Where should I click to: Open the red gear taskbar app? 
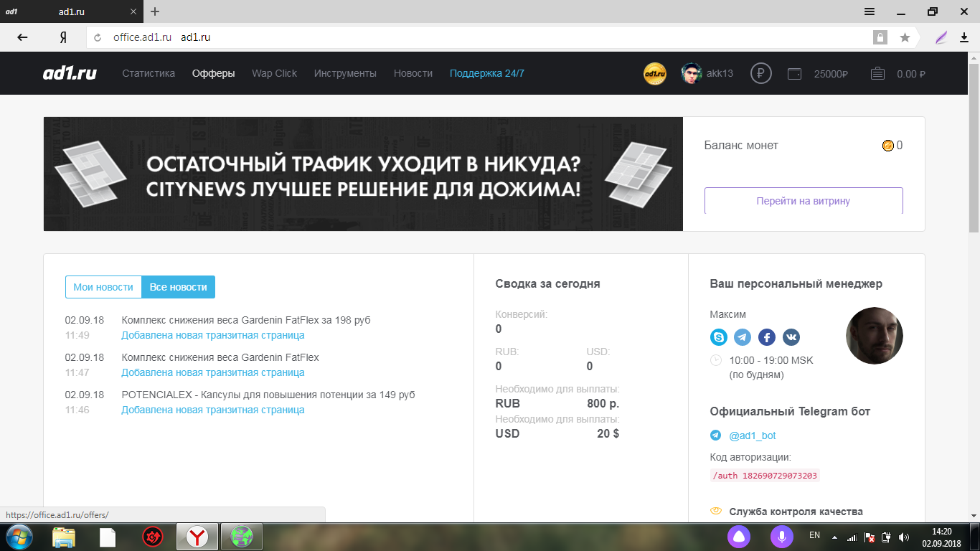coord(152,537)
